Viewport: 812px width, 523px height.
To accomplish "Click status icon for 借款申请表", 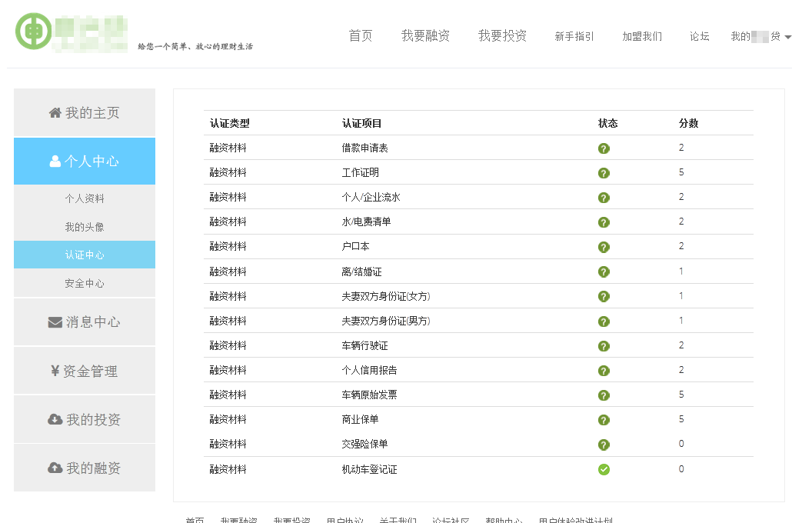I will tap(604, 148).
